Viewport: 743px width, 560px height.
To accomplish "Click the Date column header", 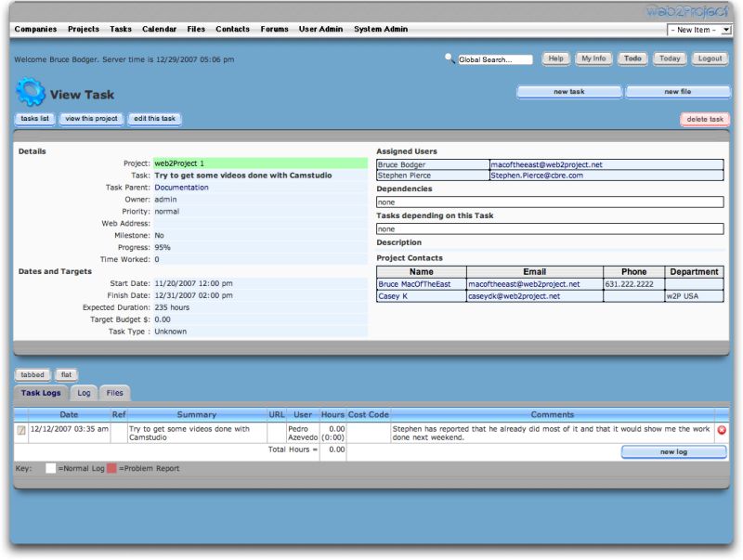I will click(x=69, y=414).
